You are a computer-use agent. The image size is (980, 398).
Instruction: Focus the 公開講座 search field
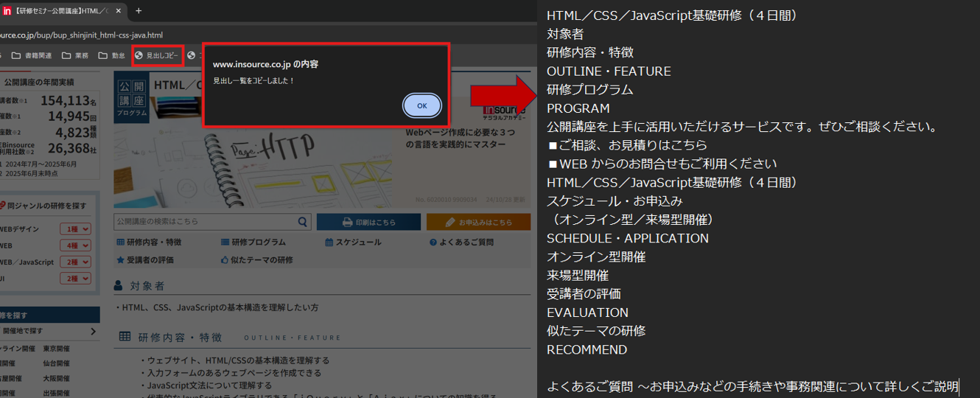(205, 222)
